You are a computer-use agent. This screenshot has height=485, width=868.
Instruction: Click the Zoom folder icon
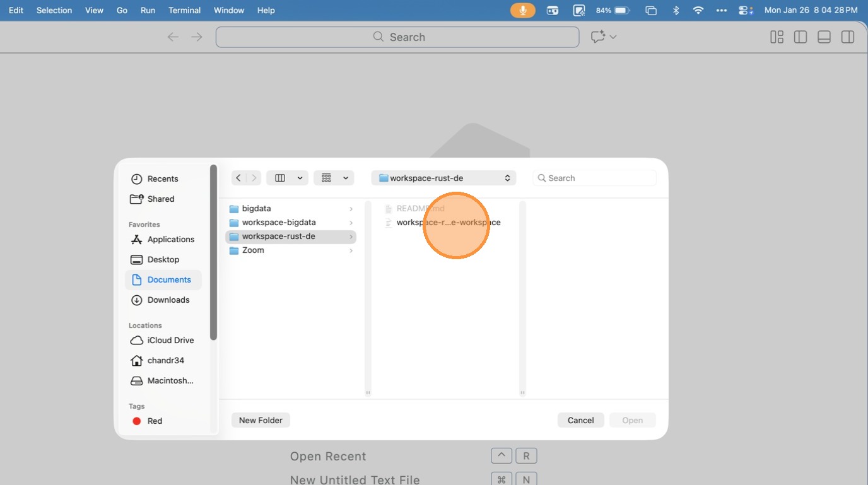coord(234,250)
